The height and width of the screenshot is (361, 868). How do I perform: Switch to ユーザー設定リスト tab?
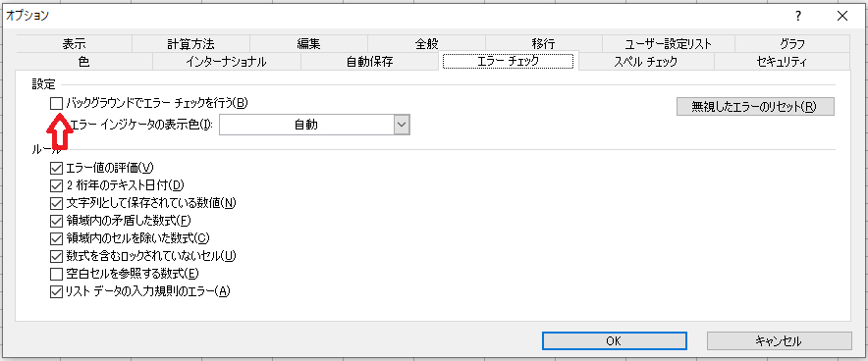coord(668,44)
